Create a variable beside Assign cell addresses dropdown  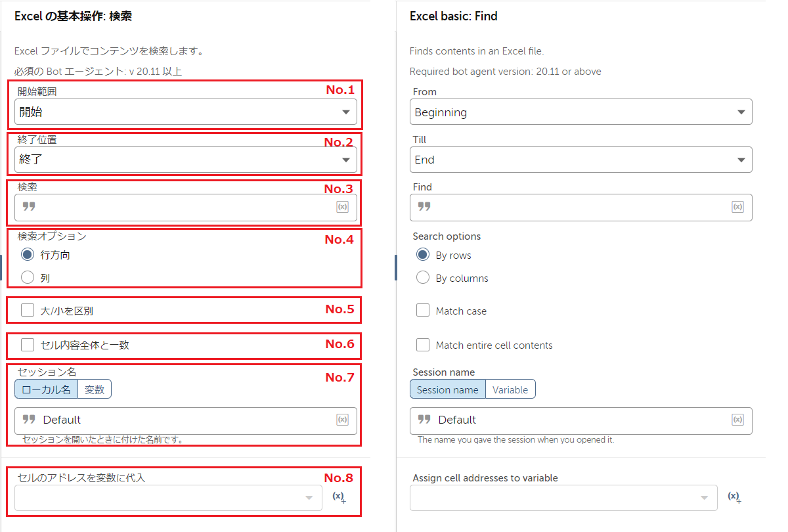tap(734, 497)
